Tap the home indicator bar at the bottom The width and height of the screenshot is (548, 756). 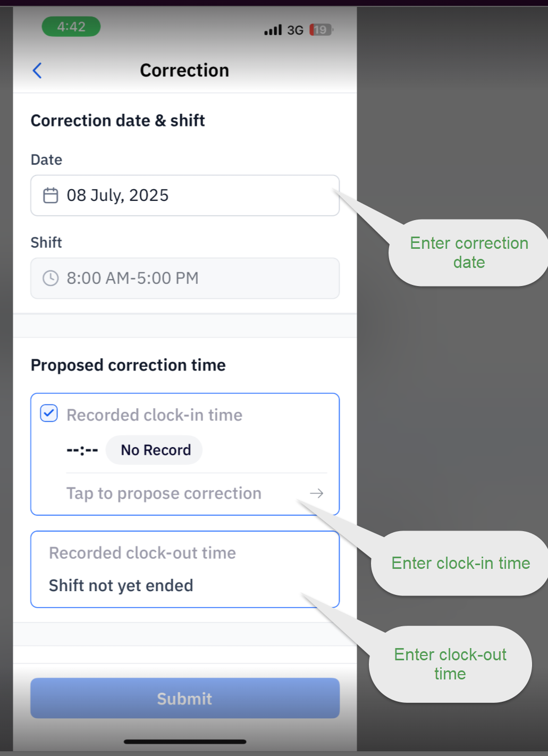(x=184, y=741)
